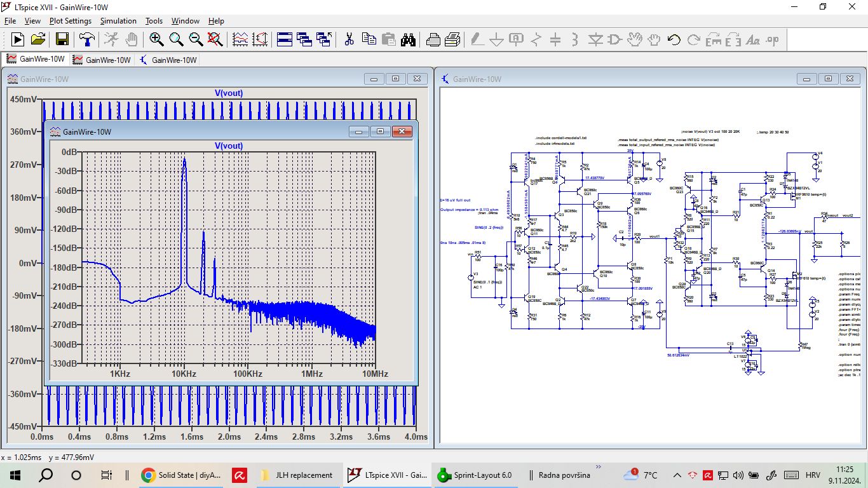Click the -180dB label on FFT vertical axis
This screenshot has width=868, height=488.
(66, 268)
